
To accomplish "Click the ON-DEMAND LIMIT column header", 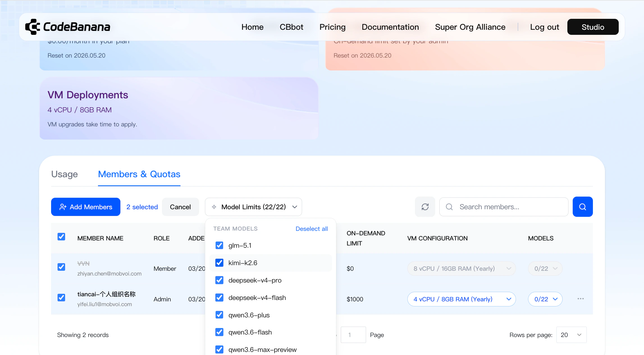I will point(366,238).
